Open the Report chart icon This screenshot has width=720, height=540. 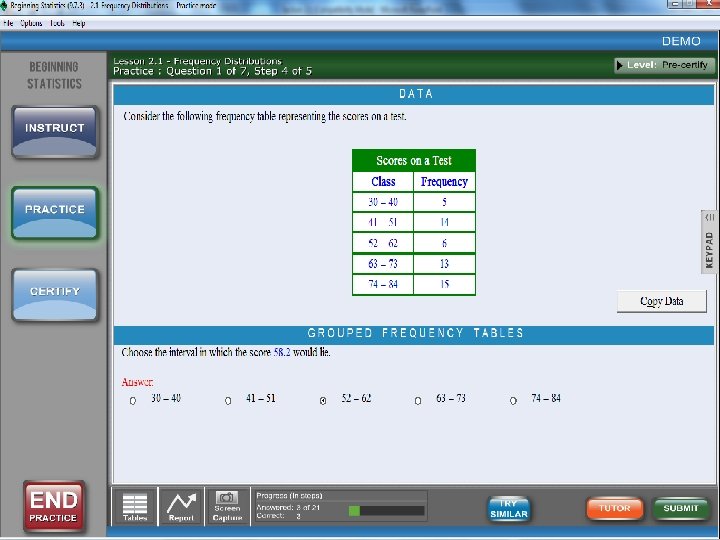point(181,507)
